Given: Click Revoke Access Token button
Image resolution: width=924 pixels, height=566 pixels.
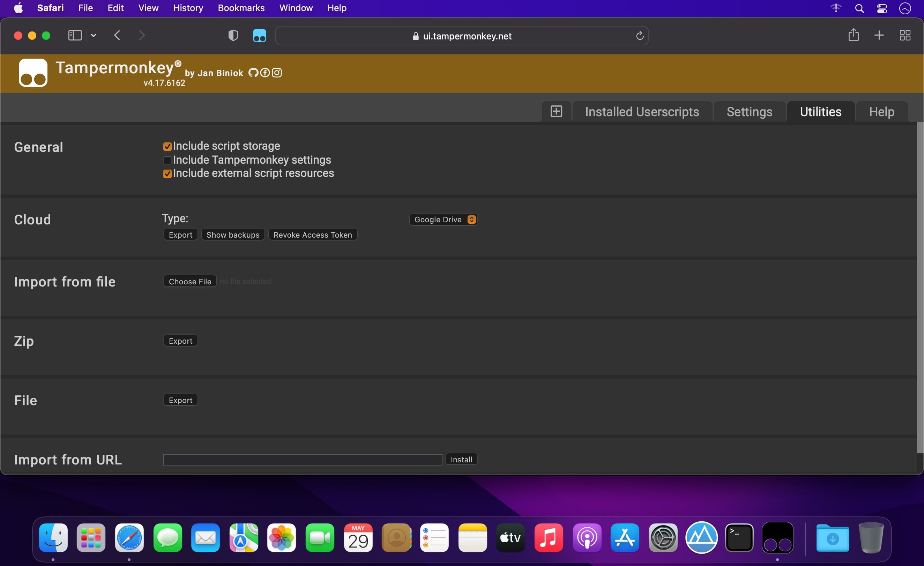Looking at the screenshot, I should (313, 235).
